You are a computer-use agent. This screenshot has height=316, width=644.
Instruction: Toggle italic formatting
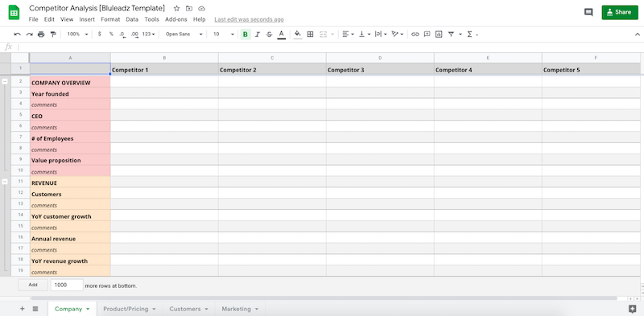click(x=257, y=35)
